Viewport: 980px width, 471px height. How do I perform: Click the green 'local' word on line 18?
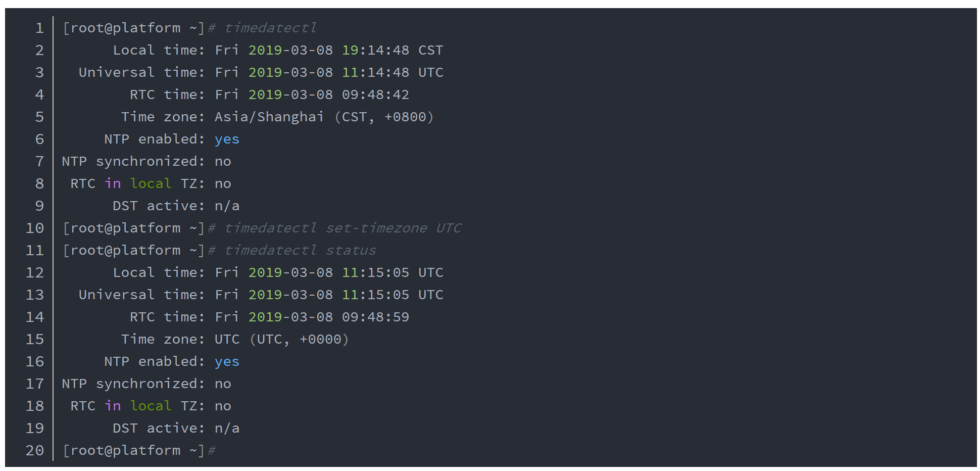pyautogui.click(x=151, y=406)
